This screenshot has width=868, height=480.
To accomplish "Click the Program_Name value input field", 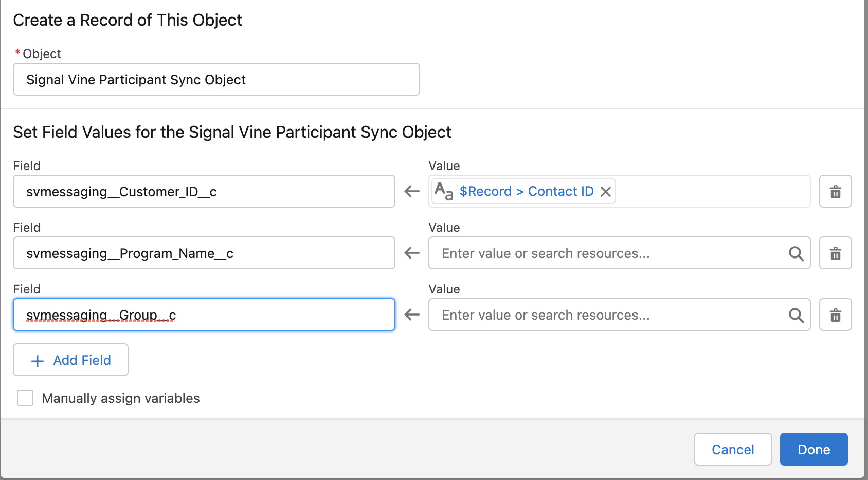I will coord(620,253).
